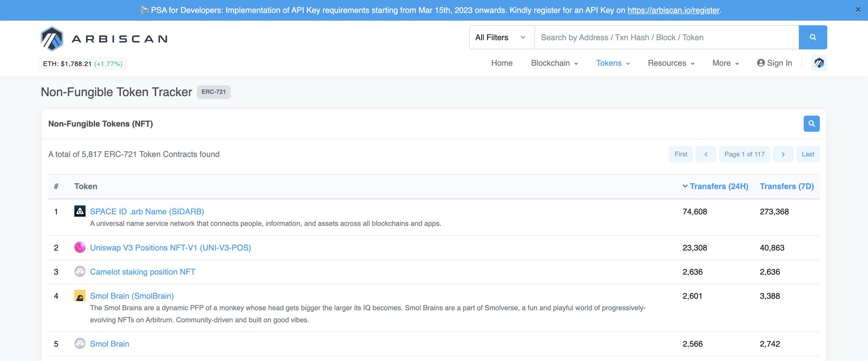Expand the Resources menu
Viewport: 868px width, 361px height.
671,63
